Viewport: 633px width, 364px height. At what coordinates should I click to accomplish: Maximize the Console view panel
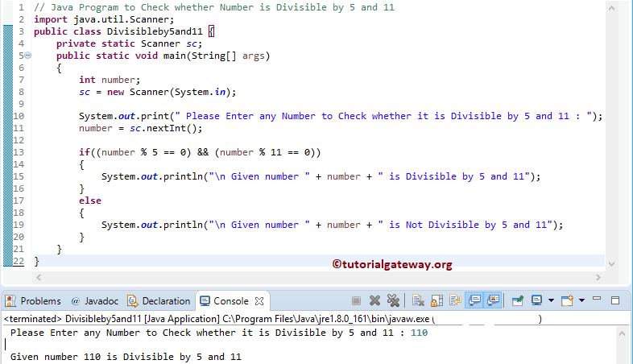[x=615, y=300]
